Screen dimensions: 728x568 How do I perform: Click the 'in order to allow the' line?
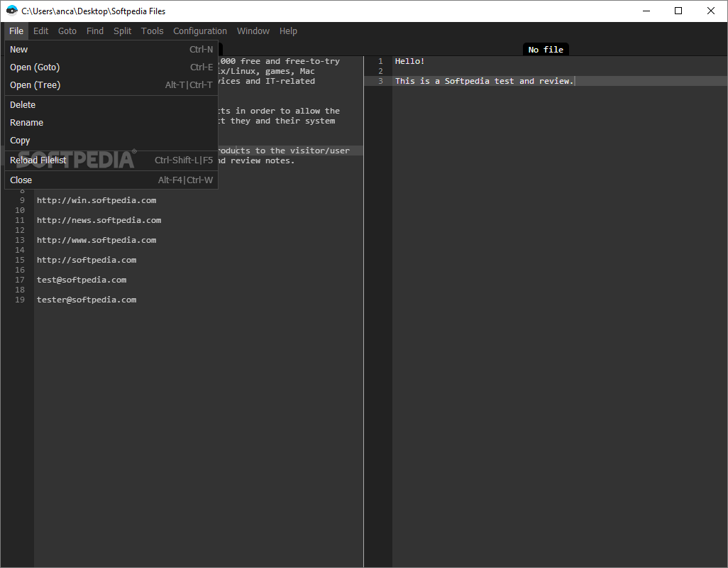click(280, 111)
